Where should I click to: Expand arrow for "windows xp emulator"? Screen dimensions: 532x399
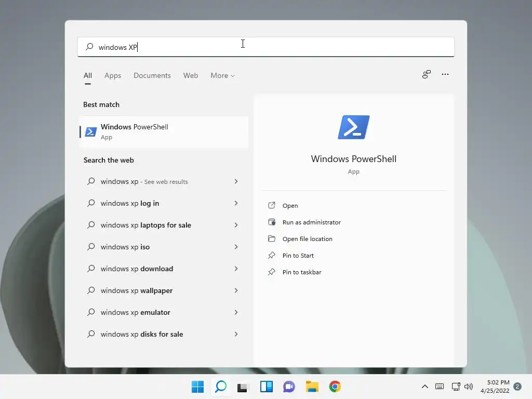click(236, 312)
